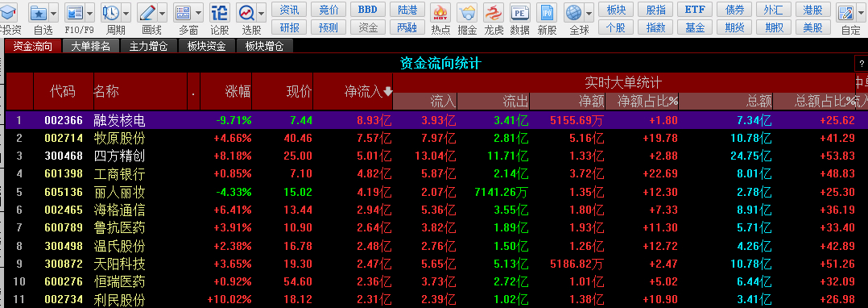The height and width of the screenshot is (308, 868).
Task: Switch to the 大单排名 tab
Action: click(x=90, y=47)
